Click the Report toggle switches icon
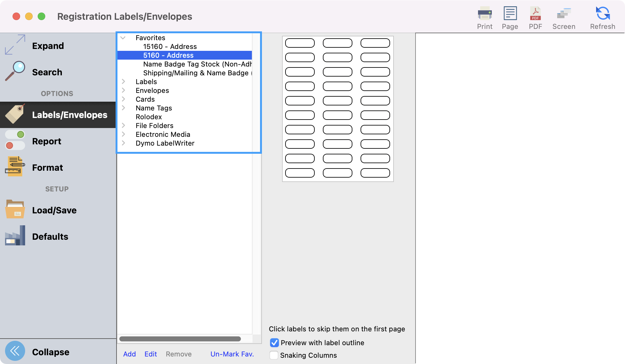The image size is (625, 364). click(15, 140)
